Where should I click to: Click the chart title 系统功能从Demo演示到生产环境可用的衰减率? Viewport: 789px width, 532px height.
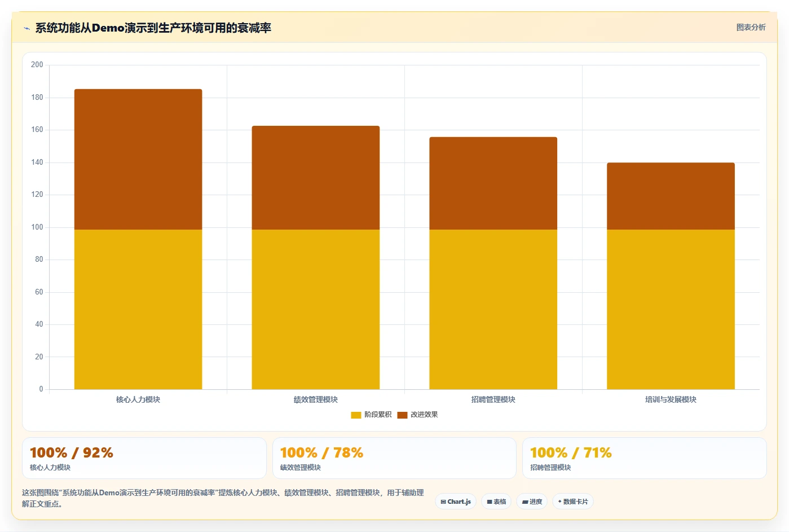(x=153, y=28)
